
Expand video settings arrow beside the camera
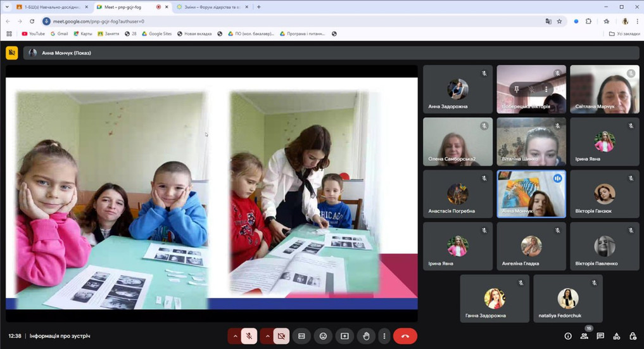267,336
